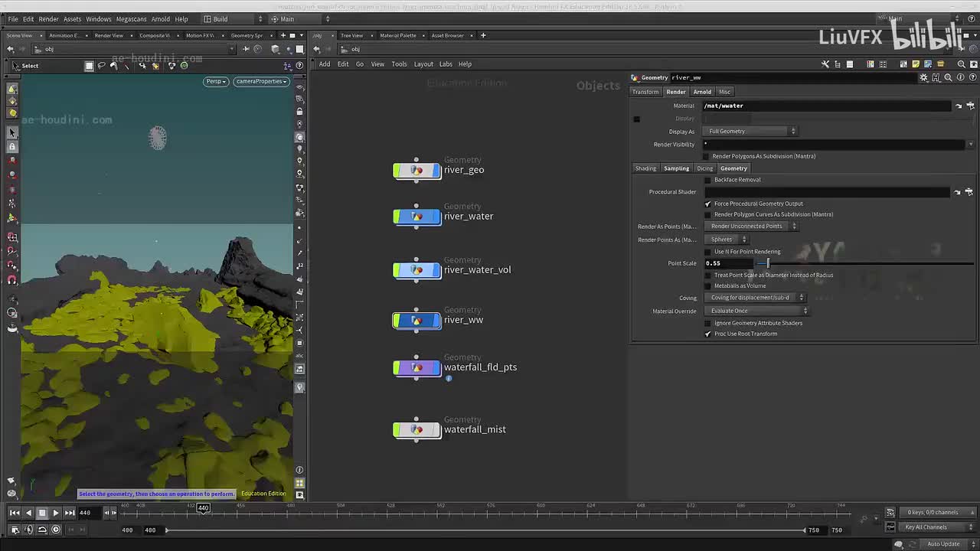Screen dimensions: 980x551
Task: Click the wrench tools icon in network toolbar
Action: pyautogui.click(x=825, y=64)
